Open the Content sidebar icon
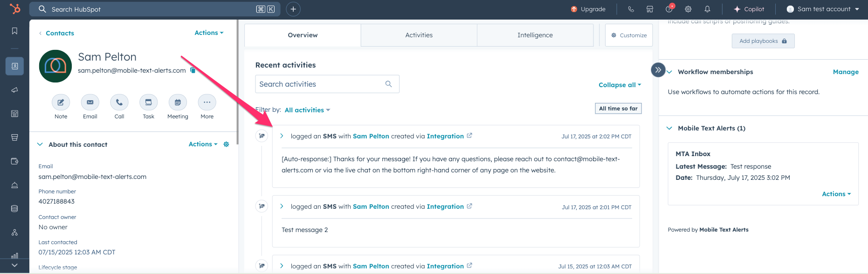The image size is (868, 274). (14, 114)
